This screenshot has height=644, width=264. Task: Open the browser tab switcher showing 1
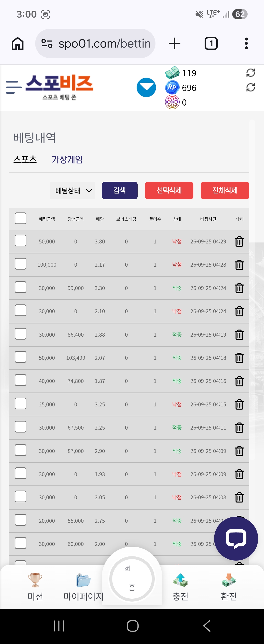211,43
